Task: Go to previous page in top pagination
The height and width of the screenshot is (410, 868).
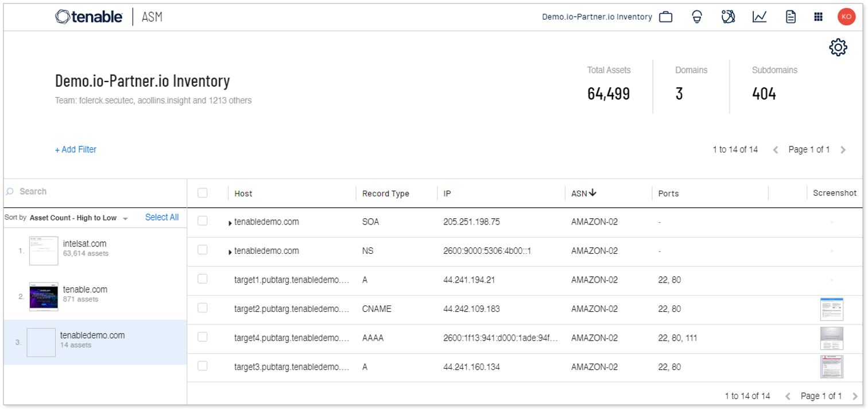Action: pos(775,150)
